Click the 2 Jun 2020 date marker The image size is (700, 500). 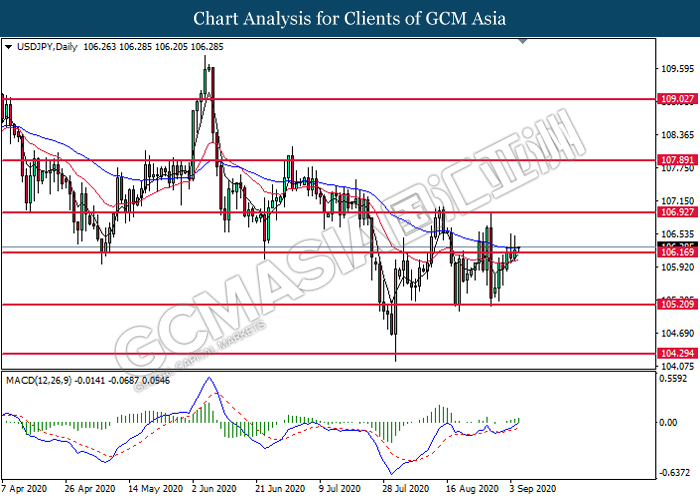coord(215,489)
